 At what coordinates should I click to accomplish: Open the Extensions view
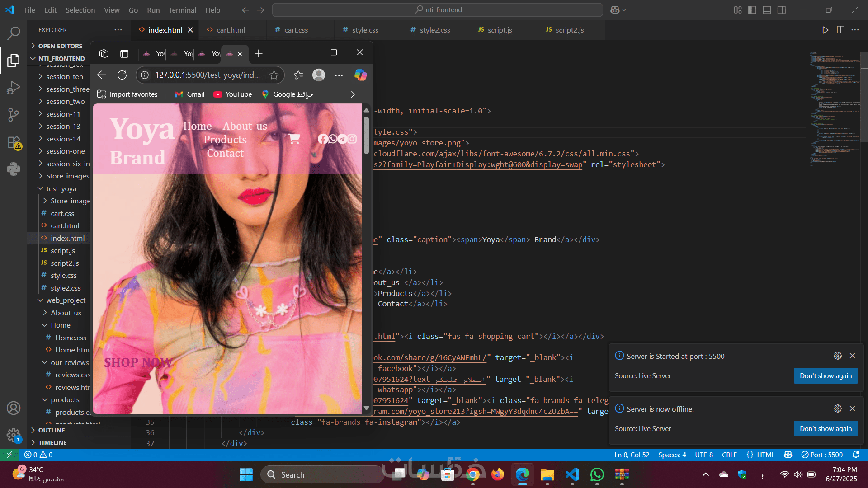pyautogui.click(x=14, y=143)
